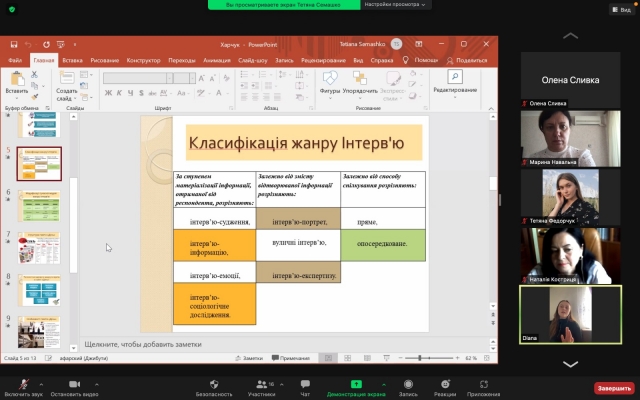Click the Поделиться button in PowerPoint
This screenshot has height=400, width=640.
click(x=468, y=60)
